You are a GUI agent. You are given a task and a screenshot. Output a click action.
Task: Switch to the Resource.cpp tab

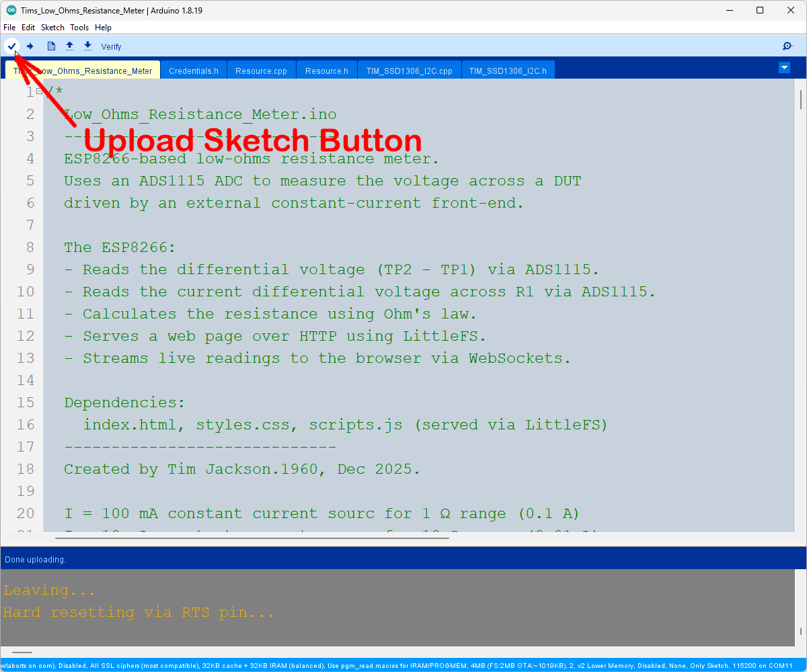click(x=262, y=71)
